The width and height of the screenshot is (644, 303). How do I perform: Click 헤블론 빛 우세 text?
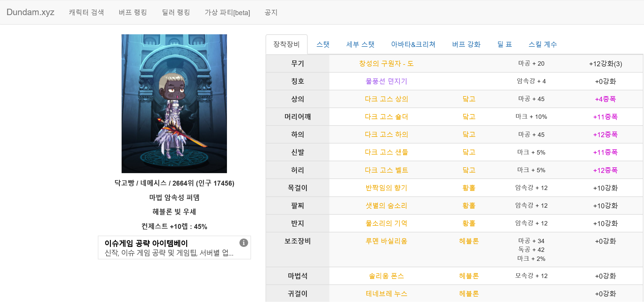(174, 212)
